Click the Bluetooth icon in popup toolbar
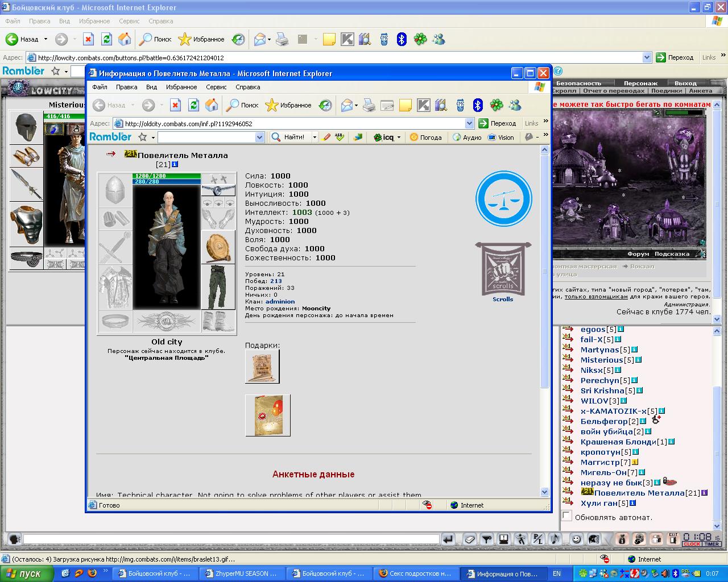This screenshot has height=582, width=728. click(x=478, y=105)
